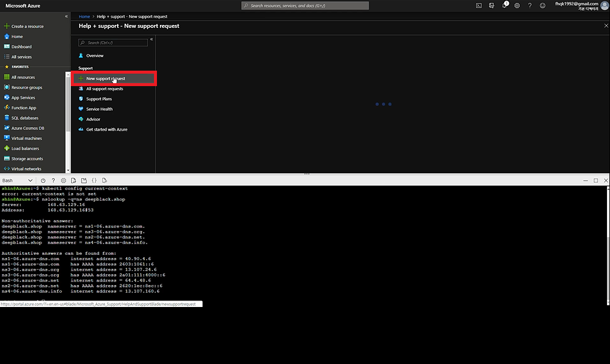This screenshot has width=610, height=364.
Task: Restart Cloud Shell with power icon
Action: pos(43,181)
